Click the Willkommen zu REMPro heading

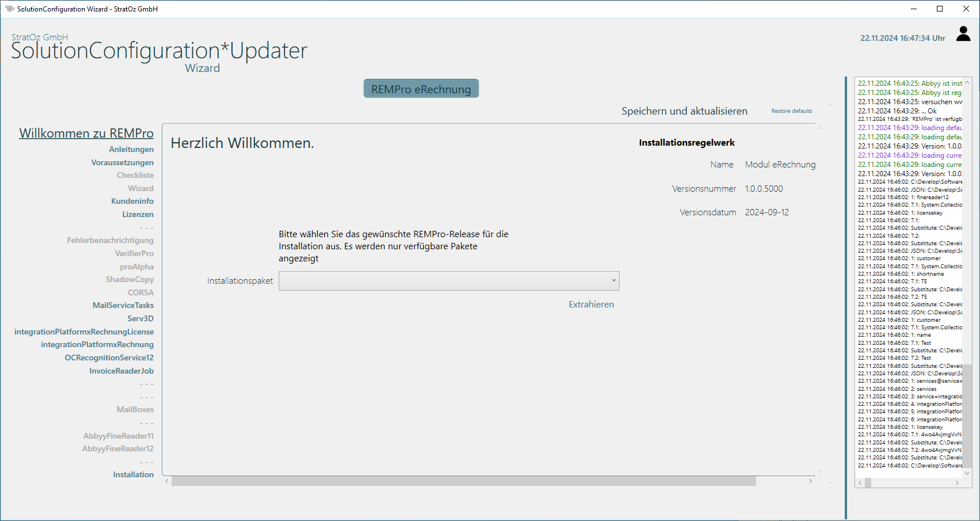[x=86, y=134]
